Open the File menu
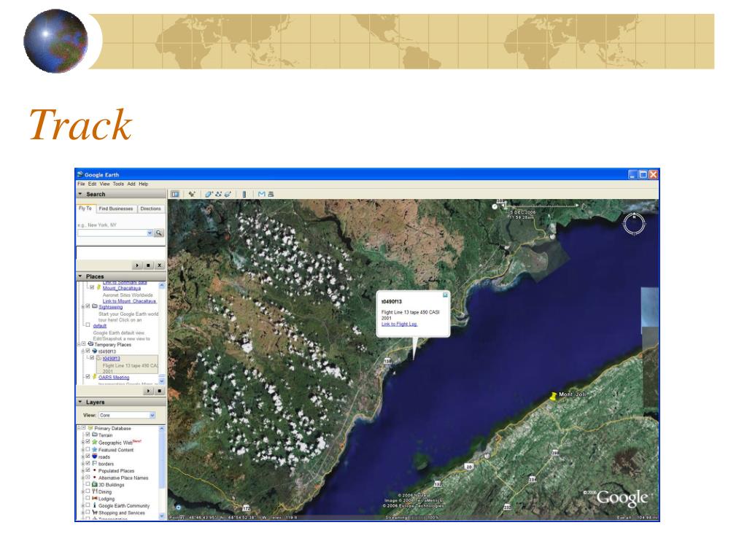The width and height of the screenshot is (747, 560). 82,184
